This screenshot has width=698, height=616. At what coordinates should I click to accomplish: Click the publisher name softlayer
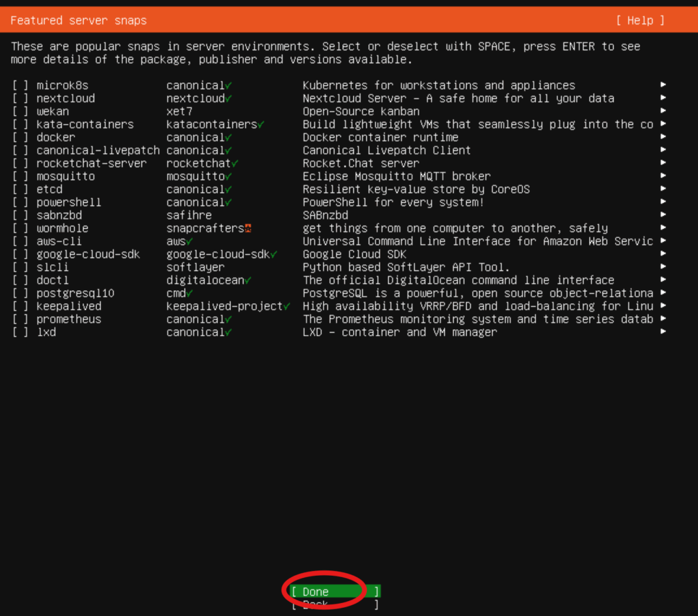196,268
